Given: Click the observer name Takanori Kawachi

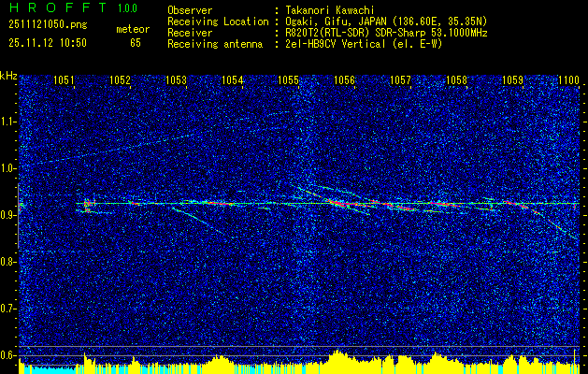Looking at the screenshot, I should 329,10.
